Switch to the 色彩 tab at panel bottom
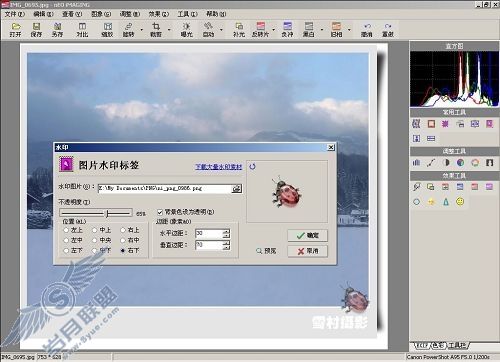 tap(439, 345)
